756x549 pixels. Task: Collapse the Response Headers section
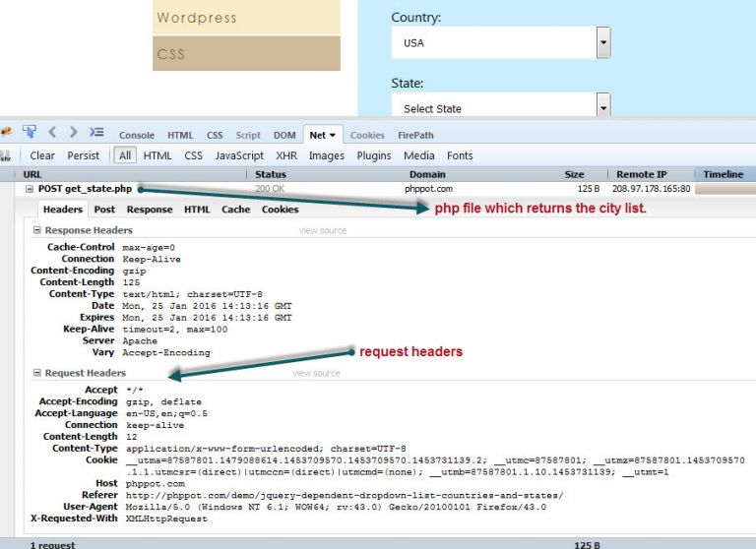click(37, 230)
